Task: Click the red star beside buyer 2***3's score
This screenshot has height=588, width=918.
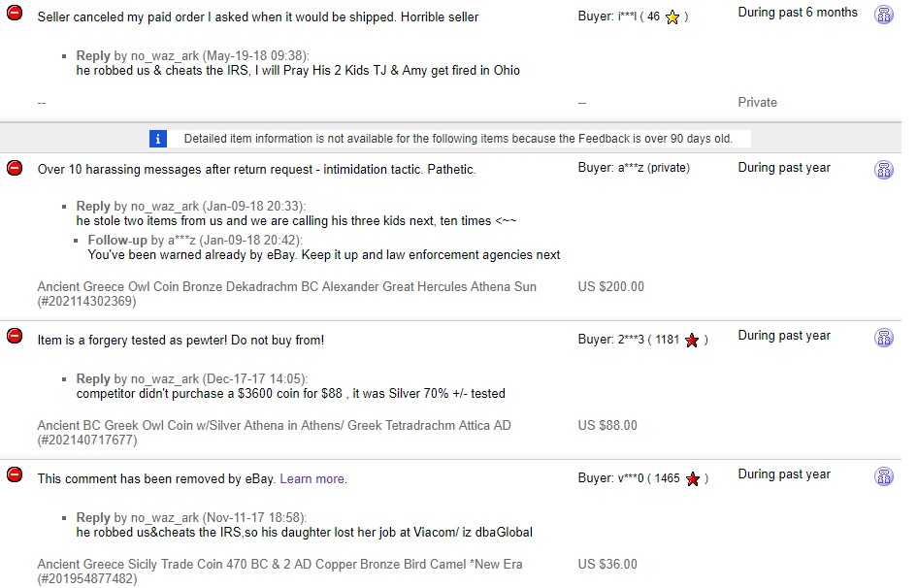Action: [692, 341]
